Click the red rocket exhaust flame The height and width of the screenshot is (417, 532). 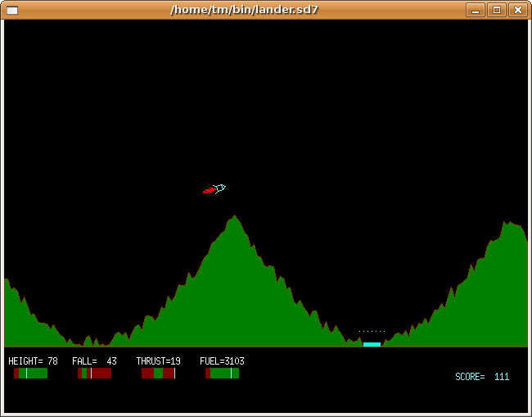209,191
